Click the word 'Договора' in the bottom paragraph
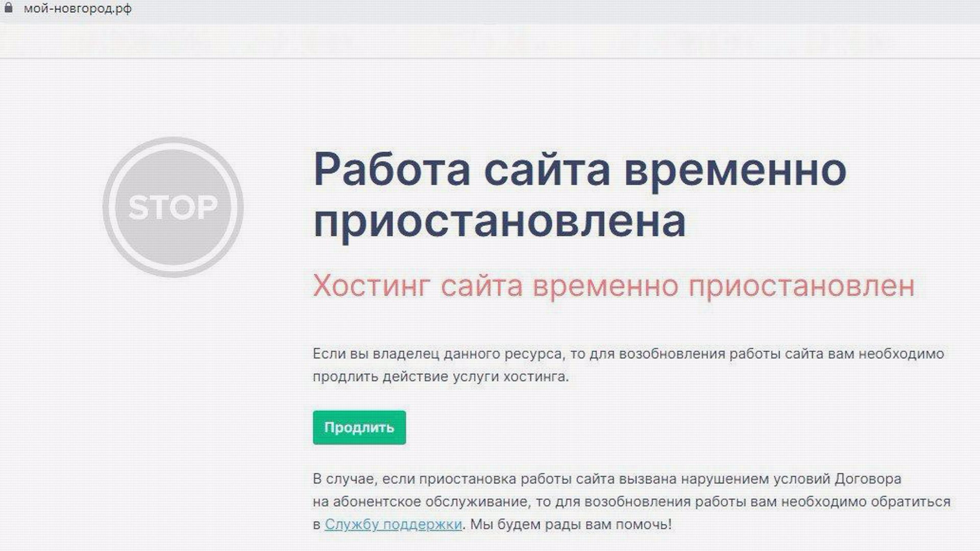 (x=868, y=479)
